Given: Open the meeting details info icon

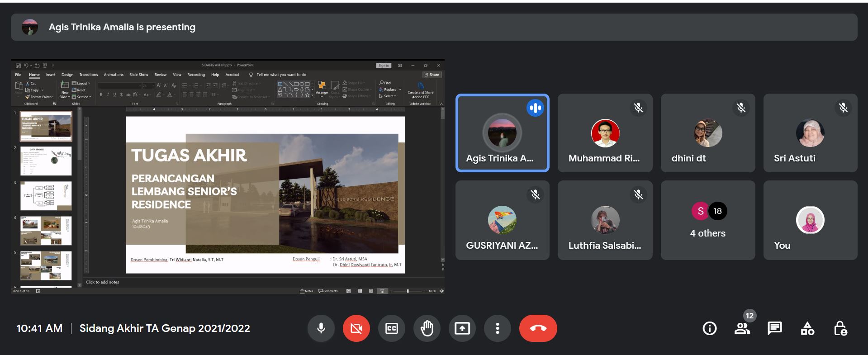Looking at the screenshot, I should [709, 328].
